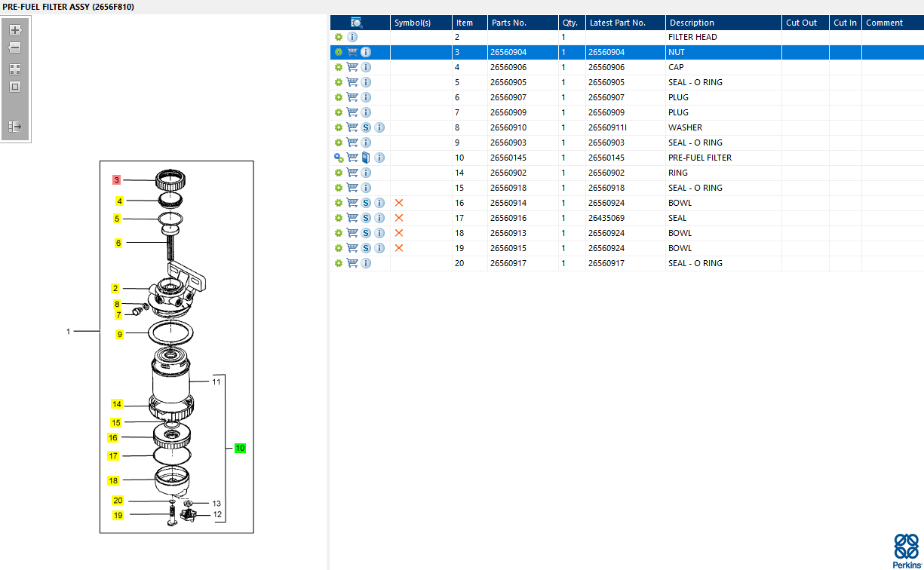This screenshot has height=570, width=924.
Task: Click the gear icon for item 5 row
Action: coord(339,82)
